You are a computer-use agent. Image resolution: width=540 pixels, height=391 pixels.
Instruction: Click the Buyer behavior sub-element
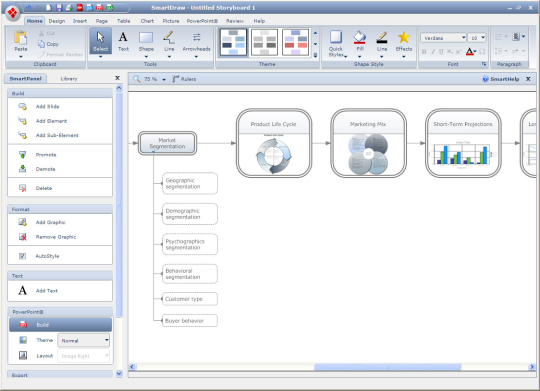pyautogui.click(x=189, y=321)
